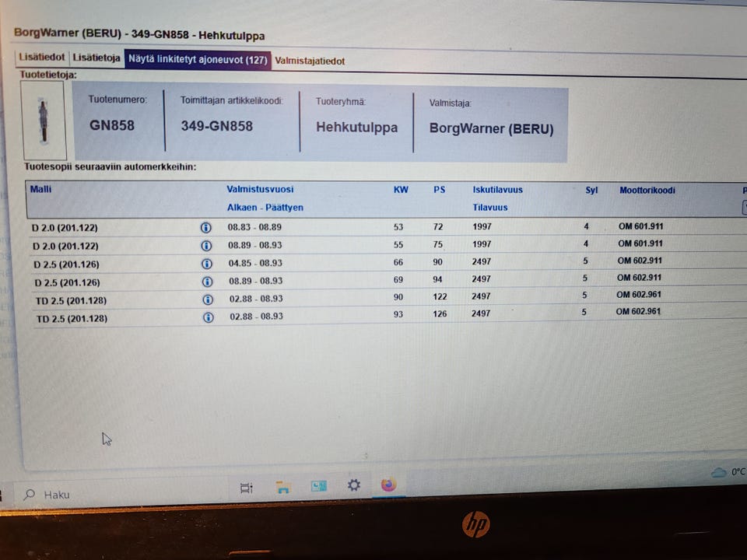
Task: Click date range 04.85 - 08.93
Action: click(x=255, y=263)
